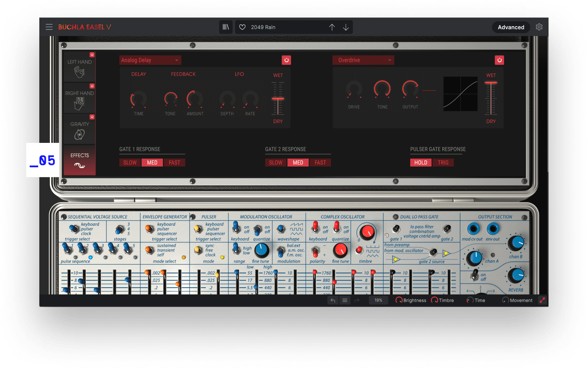Toggle fullscreen with red expand icon
The width and height of the screenshot is (588, 369).
point(542,300)
